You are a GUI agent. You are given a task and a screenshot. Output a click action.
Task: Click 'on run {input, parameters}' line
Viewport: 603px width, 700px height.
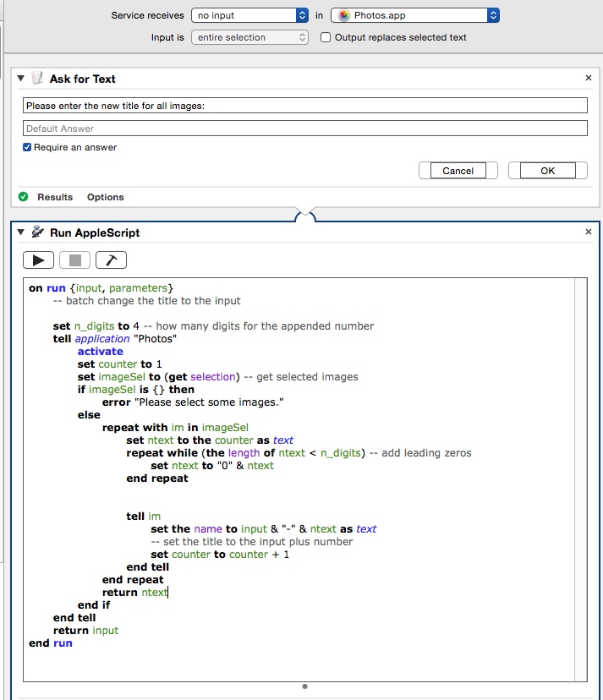pos(101,288)
